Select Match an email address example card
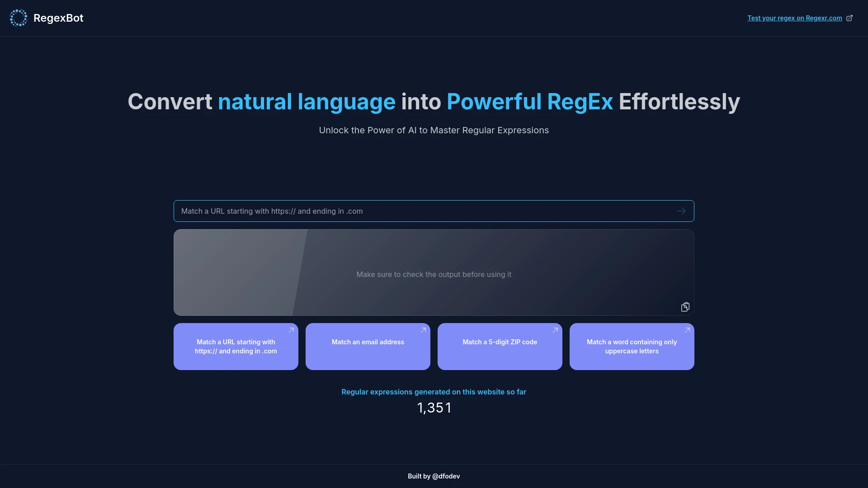Screen dimensions: 868x488 click(368, 346)
